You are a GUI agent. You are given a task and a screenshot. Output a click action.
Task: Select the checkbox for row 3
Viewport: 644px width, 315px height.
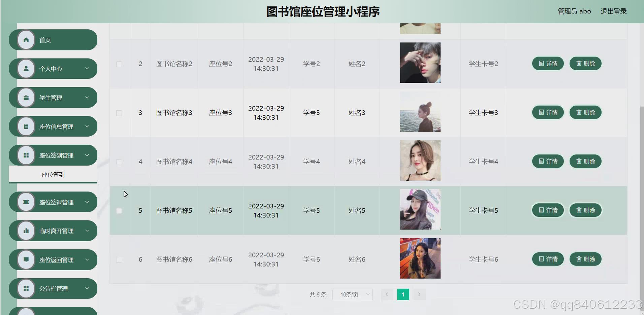[119, 113]
